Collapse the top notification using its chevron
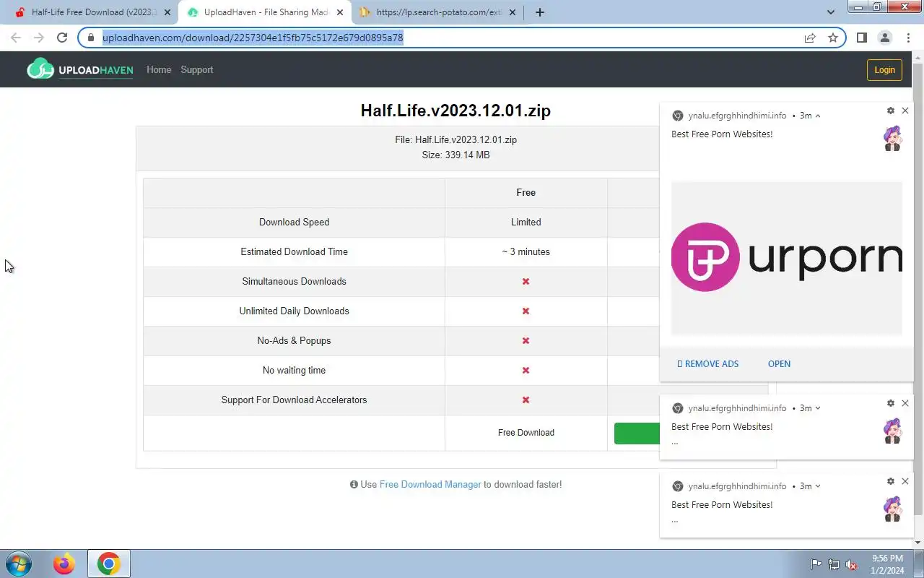 pyautogui.click(x=818, y=116)
